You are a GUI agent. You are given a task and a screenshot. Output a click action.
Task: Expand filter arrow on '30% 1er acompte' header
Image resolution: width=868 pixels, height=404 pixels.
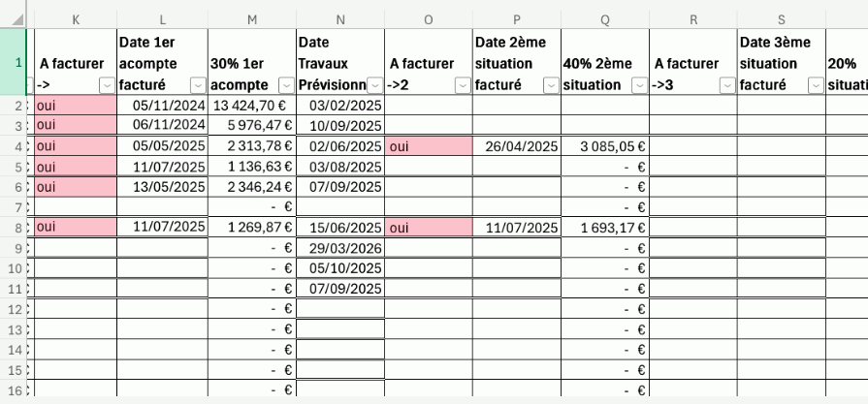[x=286, y=85]
